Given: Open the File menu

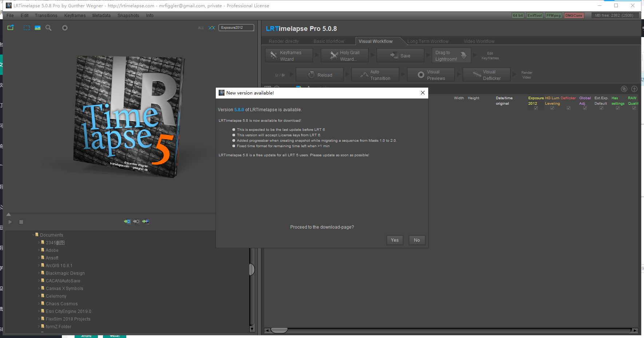Looking at the screenshot, I should point(10,16).
